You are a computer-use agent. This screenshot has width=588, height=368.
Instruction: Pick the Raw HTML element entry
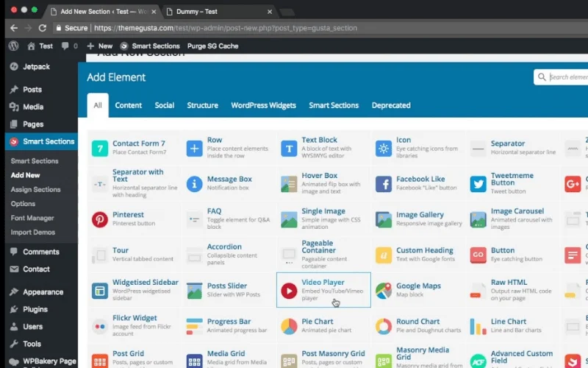click(x=512, y=290)
